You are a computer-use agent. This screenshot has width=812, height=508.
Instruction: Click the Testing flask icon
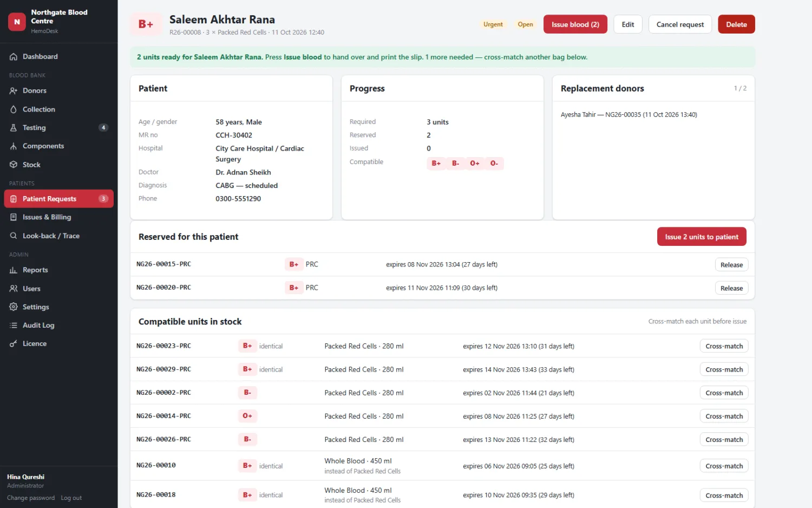click(14, 128)
